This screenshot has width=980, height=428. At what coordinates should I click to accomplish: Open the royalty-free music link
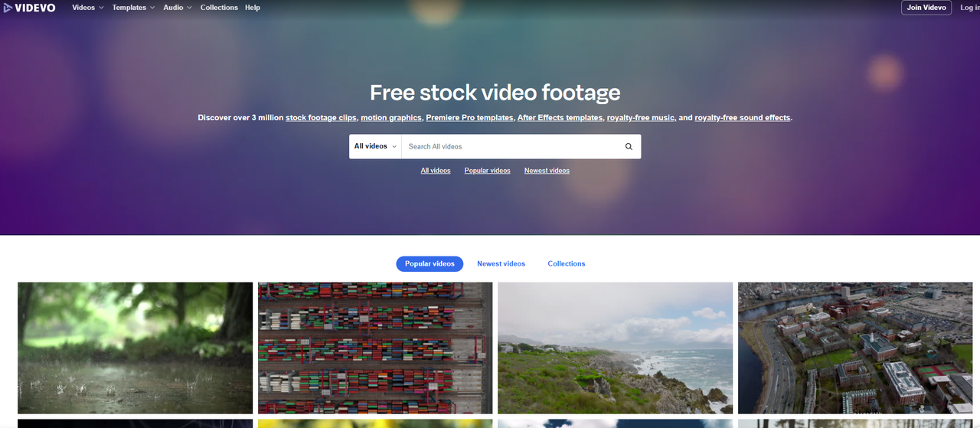point(641,118)
